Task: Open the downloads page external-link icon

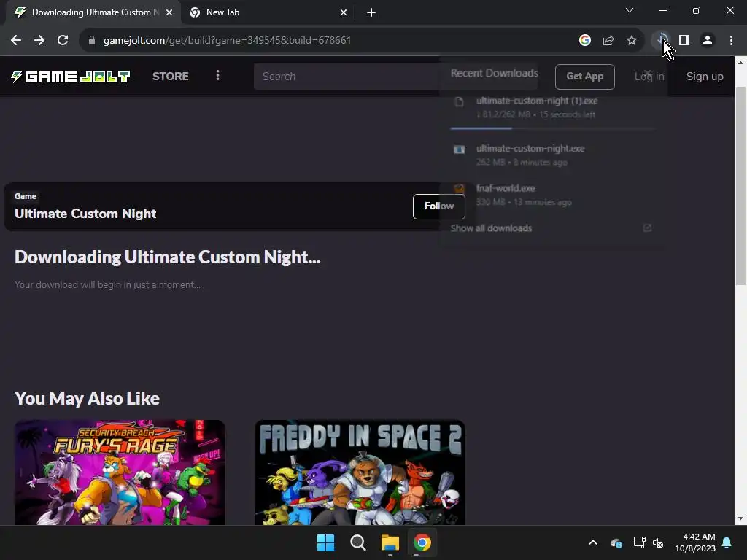Action: (x=647, y=228)
